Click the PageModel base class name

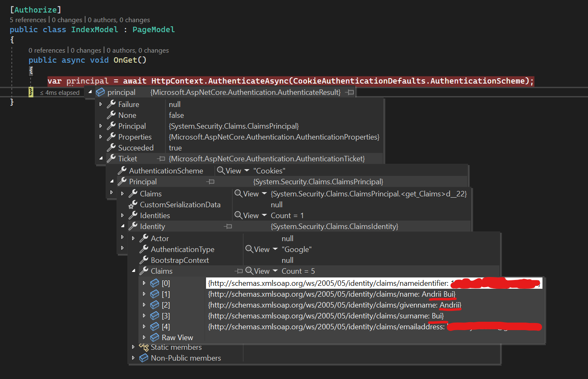154,29
